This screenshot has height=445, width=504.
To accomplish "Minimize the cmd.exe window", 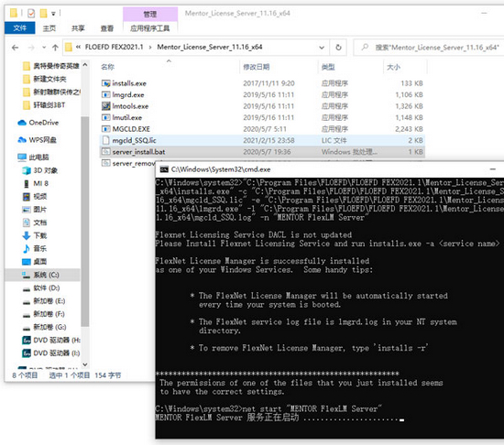I will 492,169.
